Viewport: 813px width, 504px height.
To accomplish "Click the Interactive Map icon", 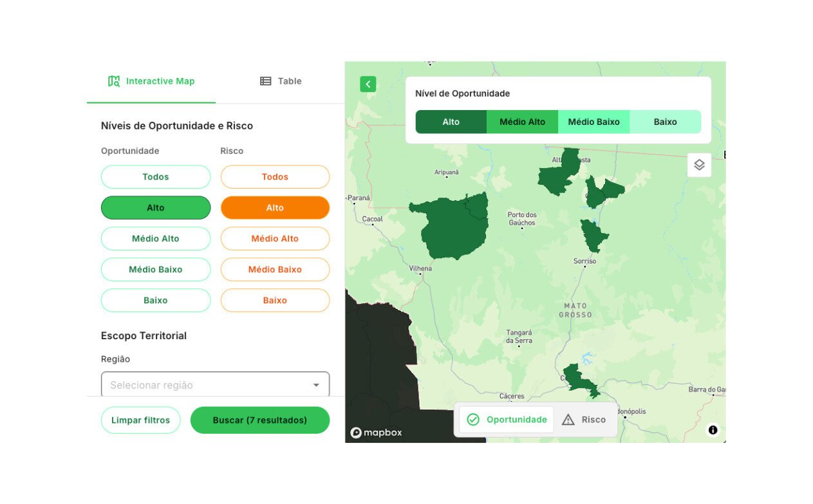I will [114, 81].
